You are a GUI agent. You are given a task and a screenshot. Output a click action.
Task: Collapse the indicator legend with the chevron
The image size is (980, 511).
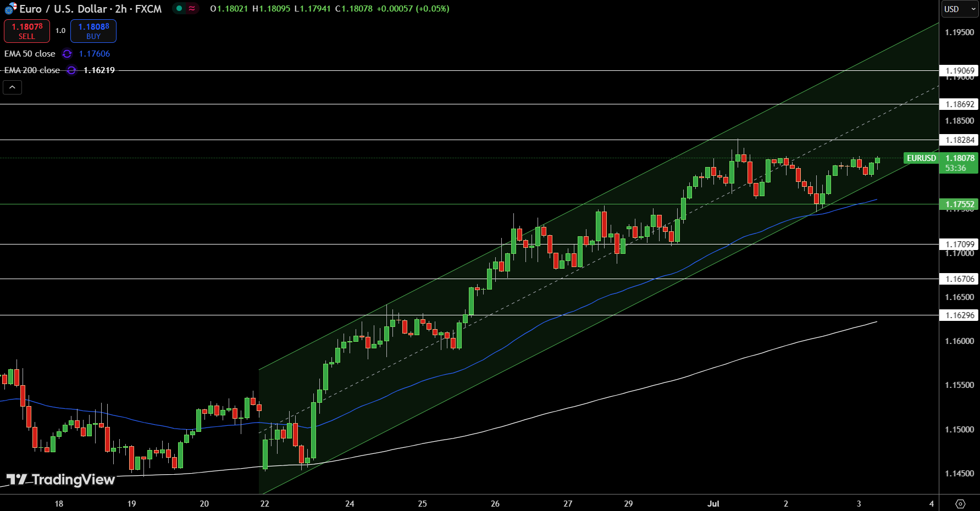click(x=12, y=87)
